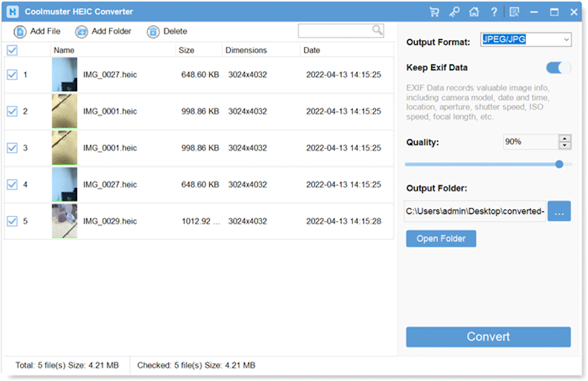Screen dimensions: 588x381
Task: Uncheck row 5 IMG_0029.heic checkbox
Action: pos(12,221)
